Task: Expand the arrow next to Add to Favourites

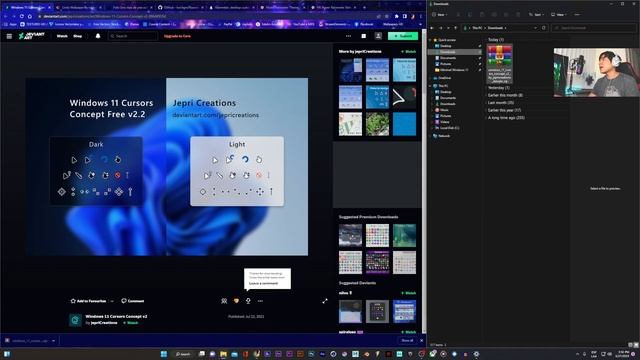Action: tap(112, 301)
